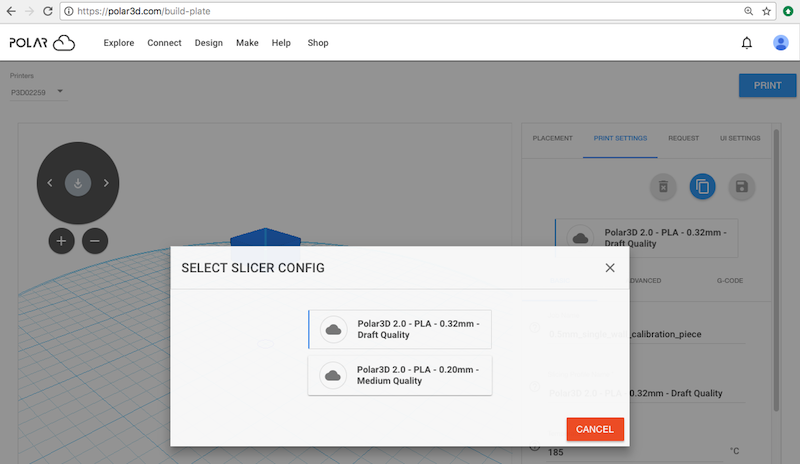This screenshot has width=800, height=464.
Task: Switch to the Placement tab
Action: tap(553, 138)
